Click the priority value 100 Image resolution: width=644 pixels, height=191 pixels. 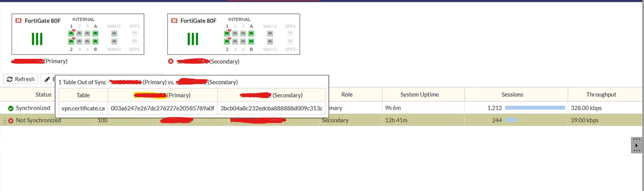[102, 120]
